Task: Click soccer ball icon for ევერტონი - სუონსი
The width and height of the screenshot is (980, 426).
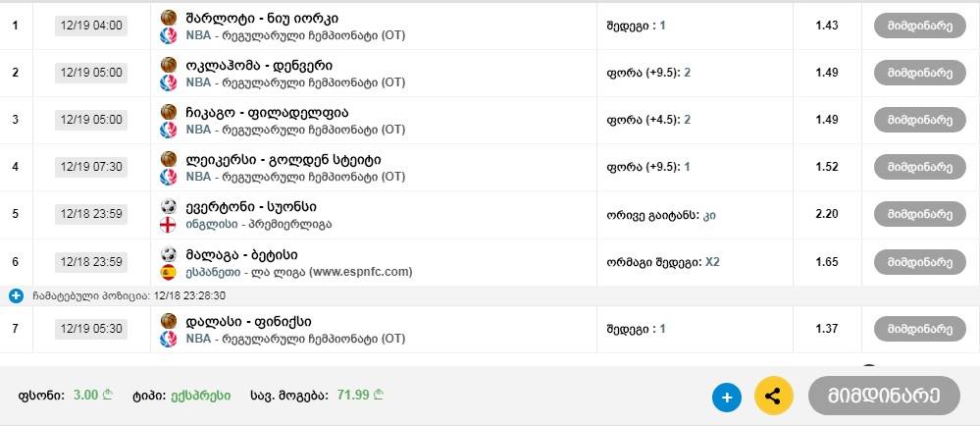Action: click(169, 206)
